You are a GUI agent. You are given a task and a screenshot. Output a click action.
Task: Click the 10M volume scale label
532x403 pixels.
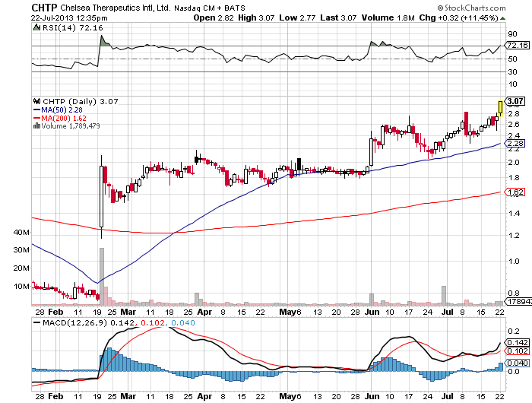[x=21, y=286]
